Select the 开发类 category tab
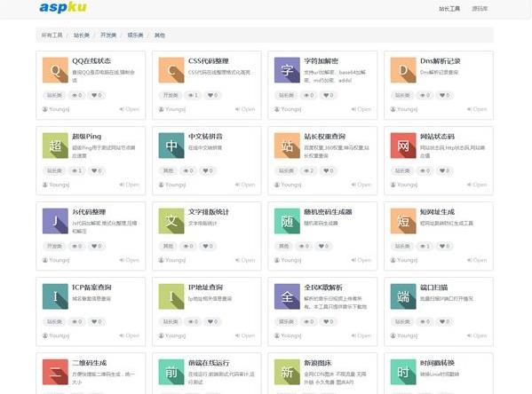This screenshot has width=532, height=394. [108, 35]
